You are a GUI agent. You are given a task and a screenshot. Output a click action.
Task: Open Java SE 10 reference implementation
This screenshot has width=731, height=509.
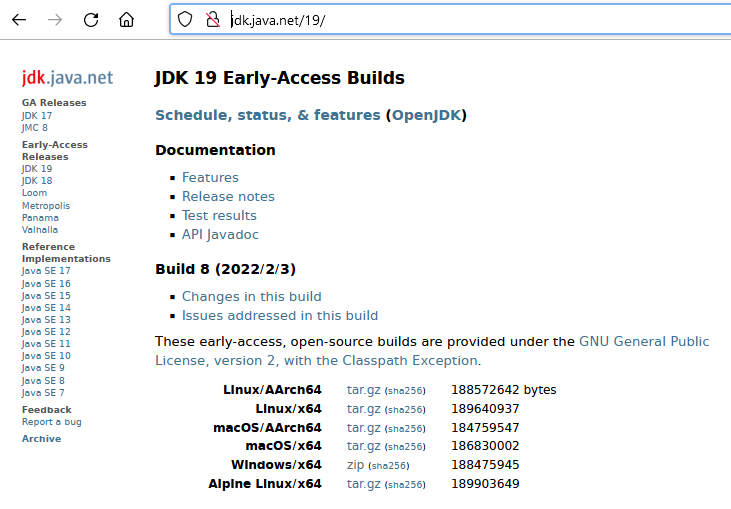coord(46,356)
